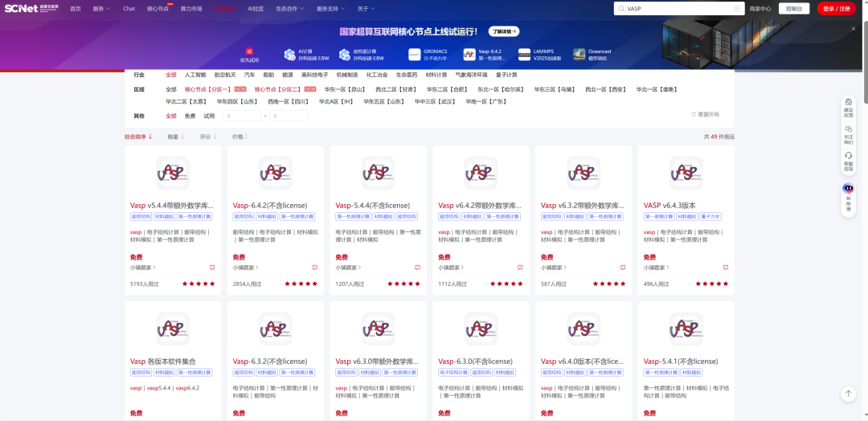Open the 优先试用 trial icon in banner

click(x=249, y=51)
